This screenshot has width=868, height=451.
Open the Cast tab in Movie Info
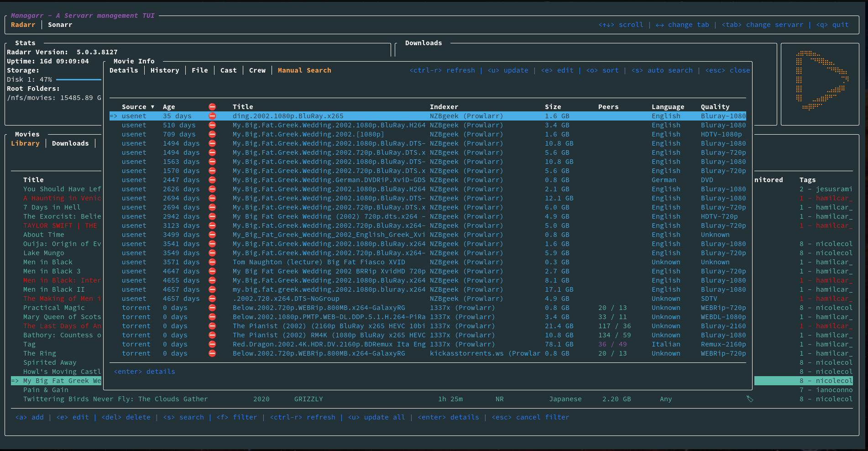click(x=228, y=70)
